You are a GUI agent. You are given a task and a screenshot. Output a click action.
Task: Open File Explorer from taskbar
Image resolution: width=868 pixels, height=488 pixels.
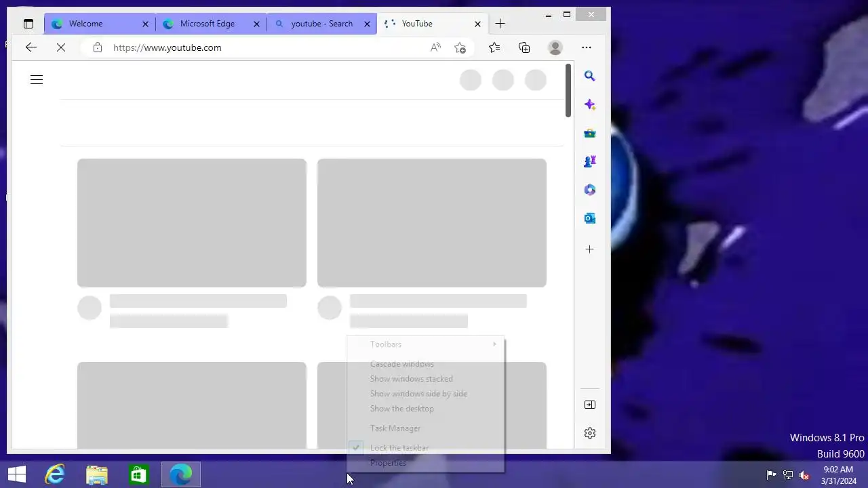[x=97, y=474]
